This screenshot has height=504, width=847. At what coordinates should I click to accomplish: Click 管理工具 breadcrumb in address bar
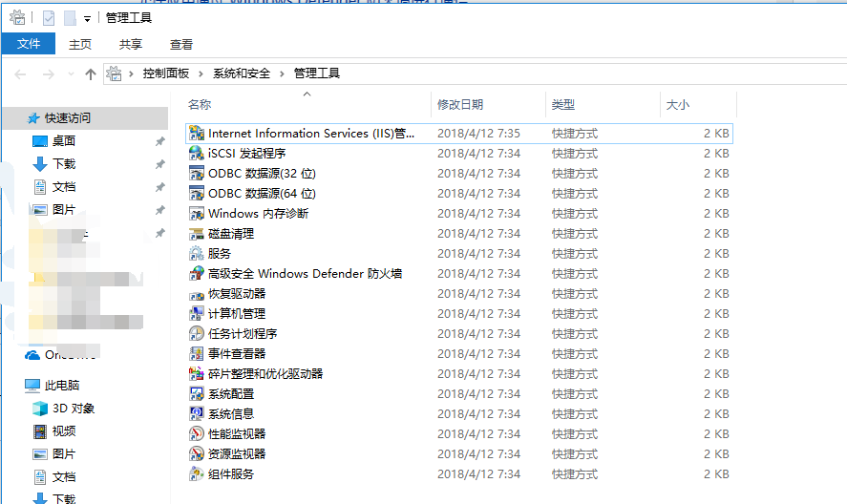tap(316, 73)
